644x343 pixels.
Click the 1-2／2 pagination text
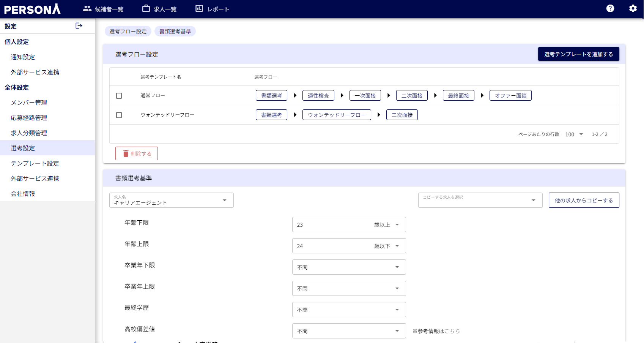[x=600, y=134]
